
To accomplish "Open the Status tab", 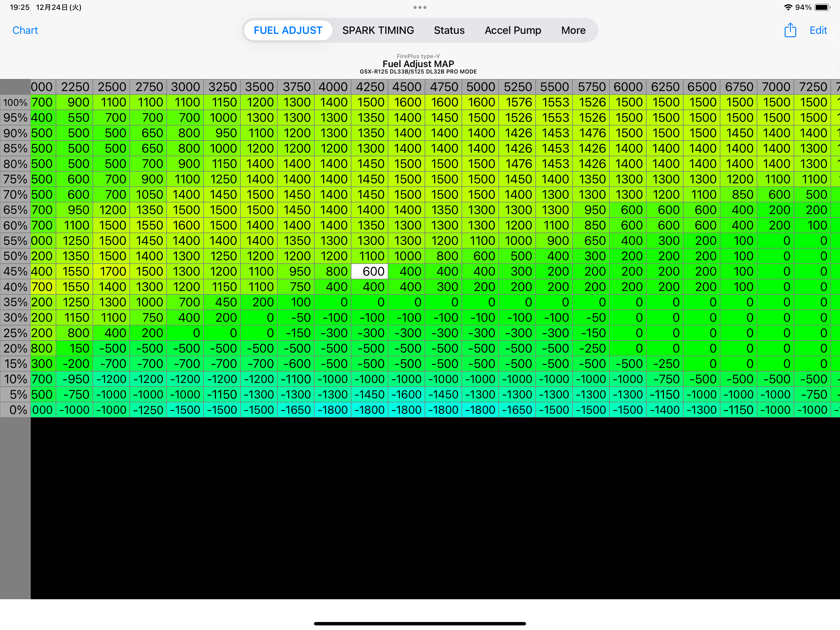I will pyautogui.click(x=449, y=30).
